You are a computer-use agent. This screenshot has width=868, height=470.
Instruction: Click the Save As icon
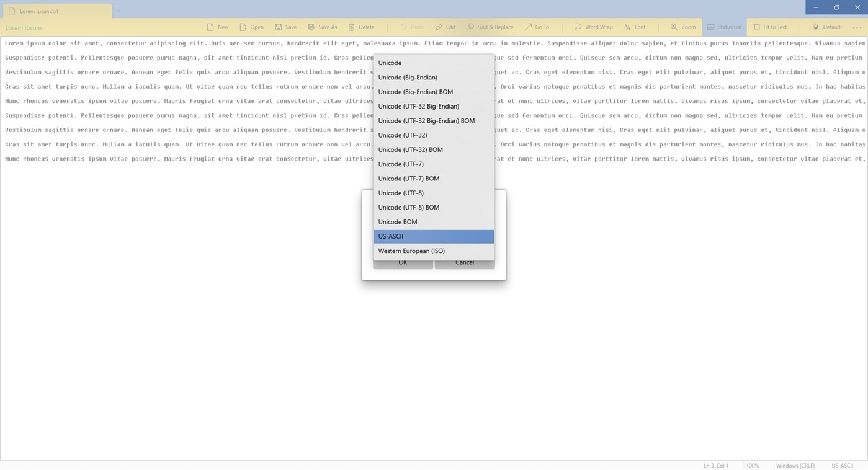[x=322, y=27]
